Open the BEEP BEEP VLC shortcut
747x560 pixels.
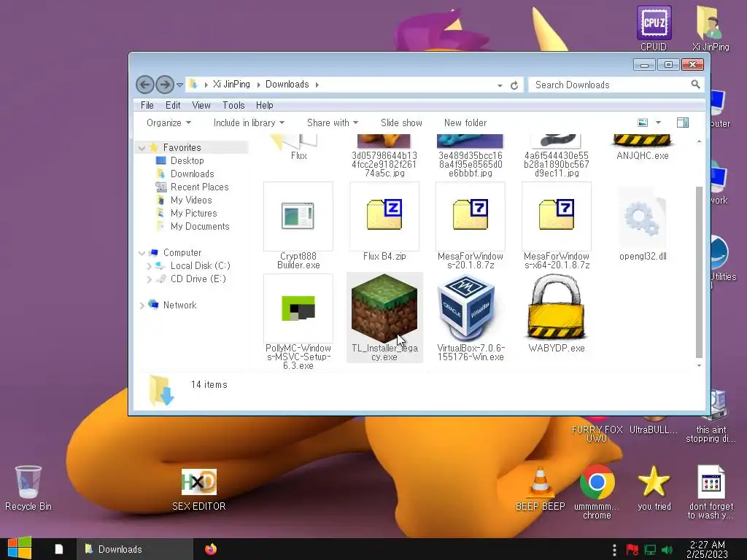coord(540,488)
